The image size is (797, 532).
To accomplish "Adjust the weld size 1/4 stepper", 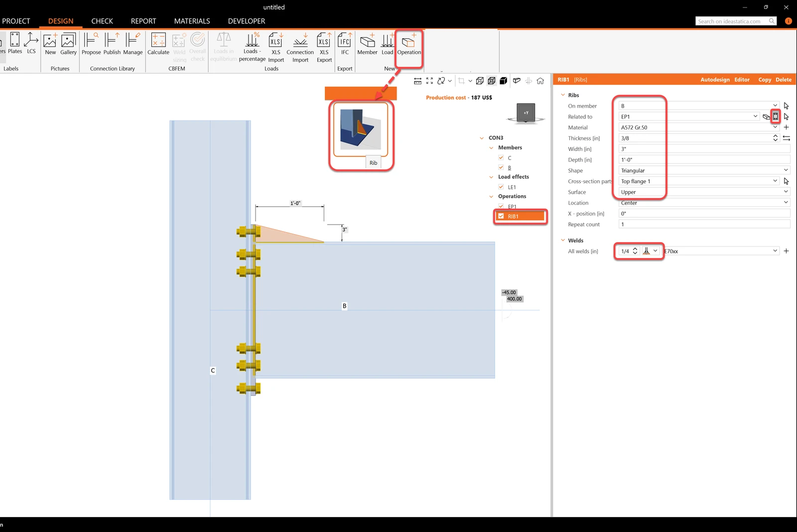I will point(635,251).
